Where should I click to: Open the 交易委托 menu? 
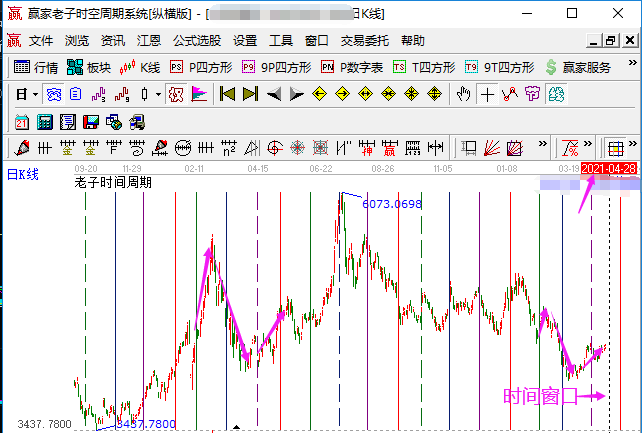tap(365, 41)
